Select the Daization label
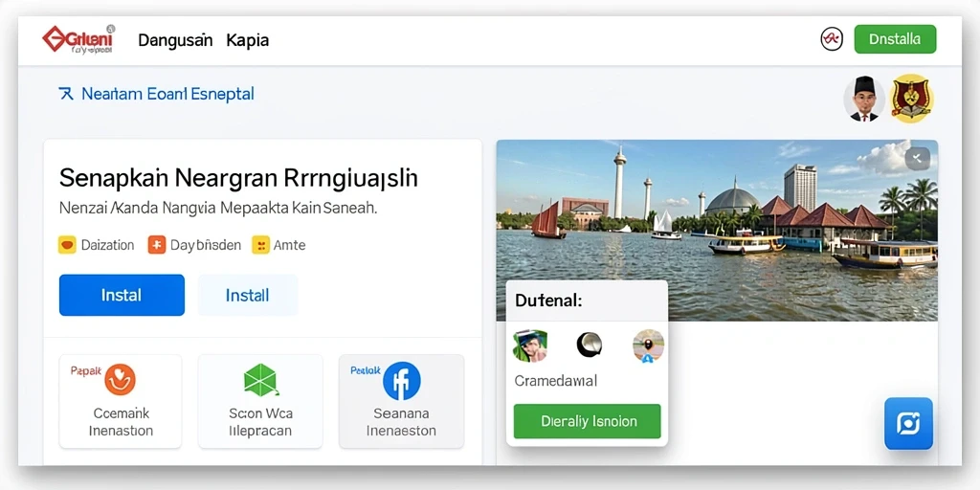Viewport: 980px width, 490px height. (x=107, y=245)
